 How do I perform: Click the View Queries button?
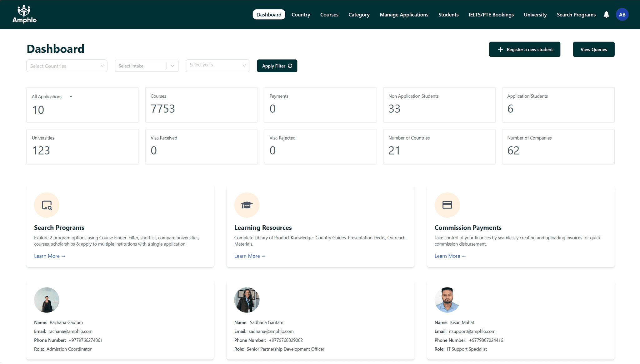593,49
